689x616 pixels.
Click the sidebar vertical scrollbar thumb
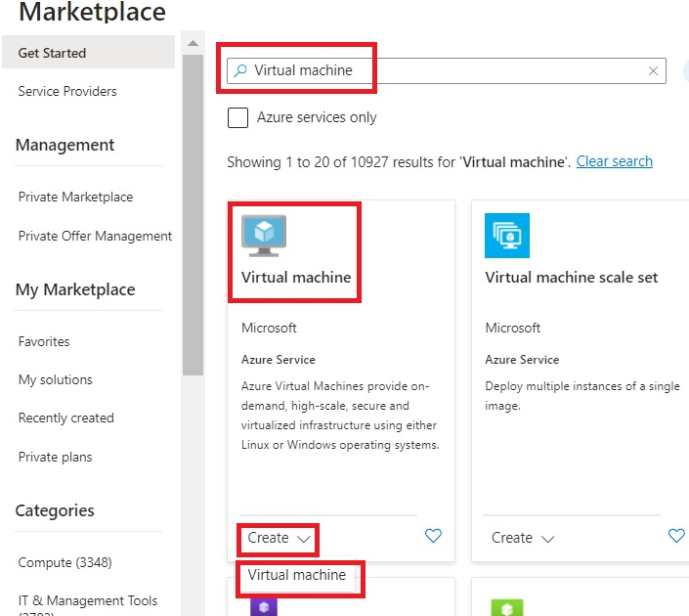pyautogui.click(x=193, y=215)
